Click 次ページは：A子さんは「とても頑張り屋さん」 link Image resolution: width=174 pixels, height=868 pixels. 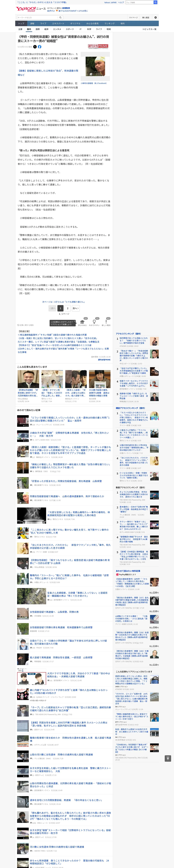point(64,302)
